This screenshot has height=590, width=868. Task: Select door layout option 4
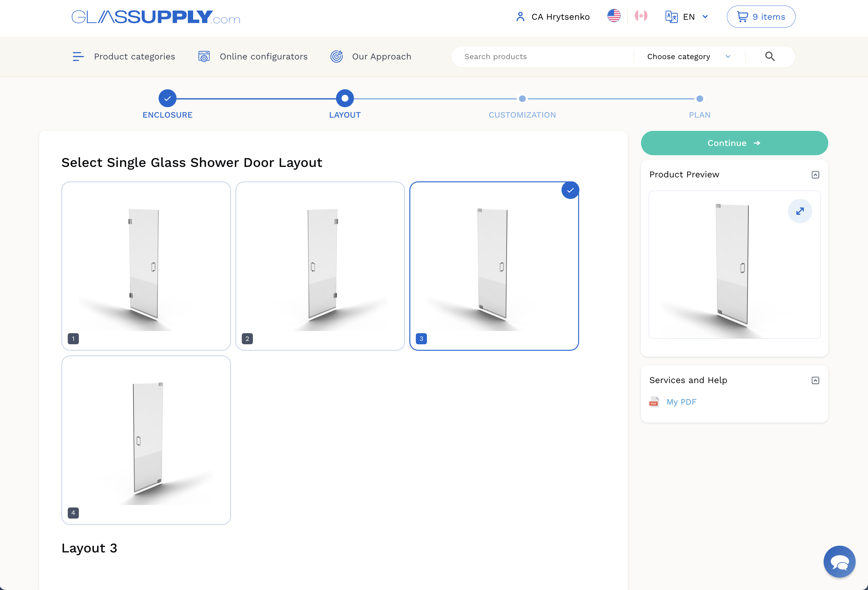146,440
